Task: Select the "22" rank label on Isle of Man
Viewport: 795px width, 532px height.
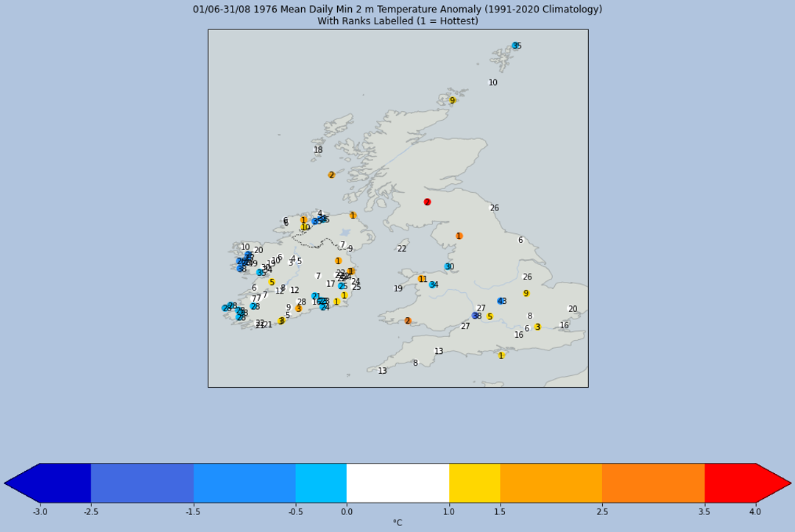Action: 402,249
